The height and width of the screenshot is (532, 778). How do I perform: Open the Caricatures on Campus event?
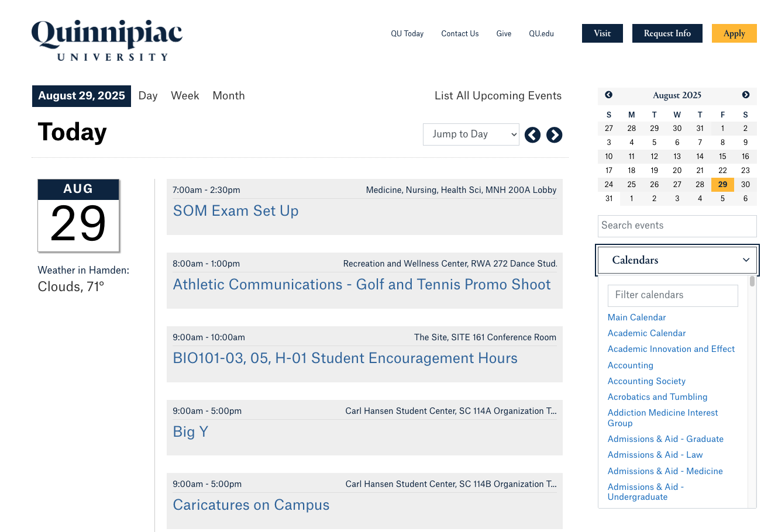click(251, 505)
